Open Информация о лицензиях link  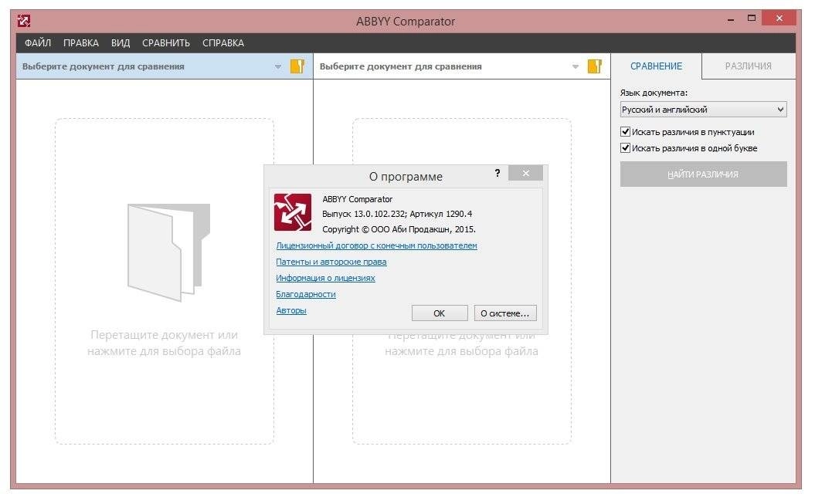(325, 278)
